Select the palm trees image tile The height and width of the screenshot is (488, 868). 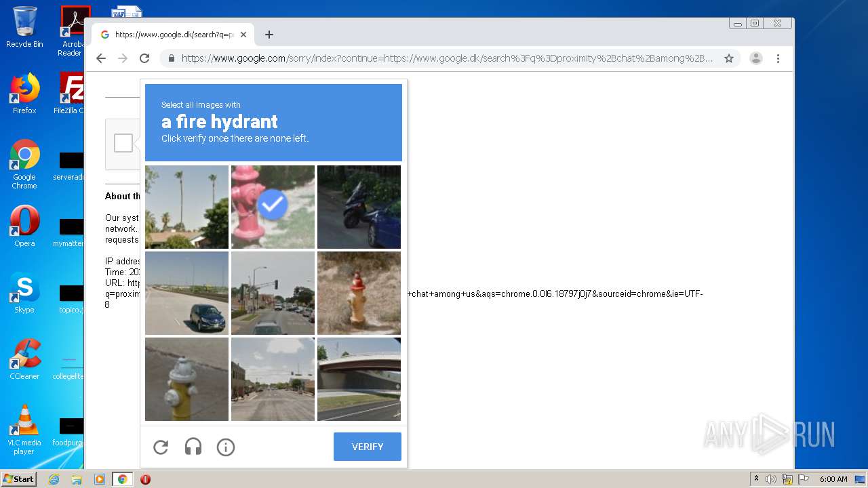[186, 207]
